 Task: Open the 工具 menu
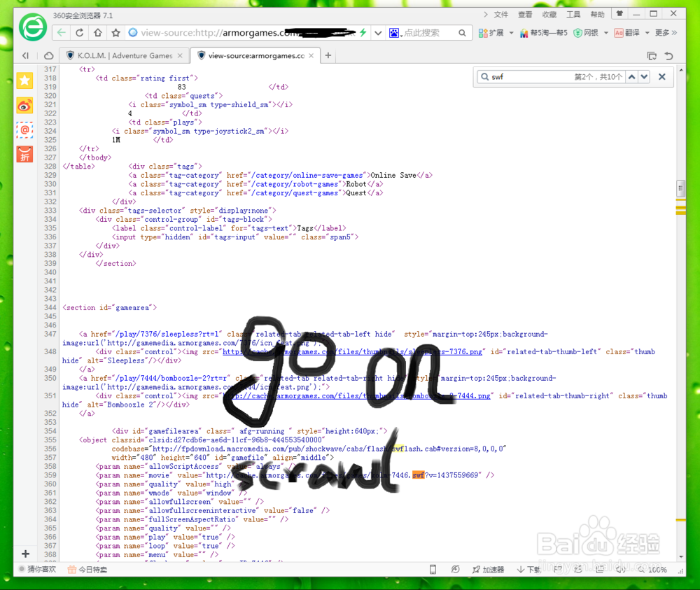573,14
